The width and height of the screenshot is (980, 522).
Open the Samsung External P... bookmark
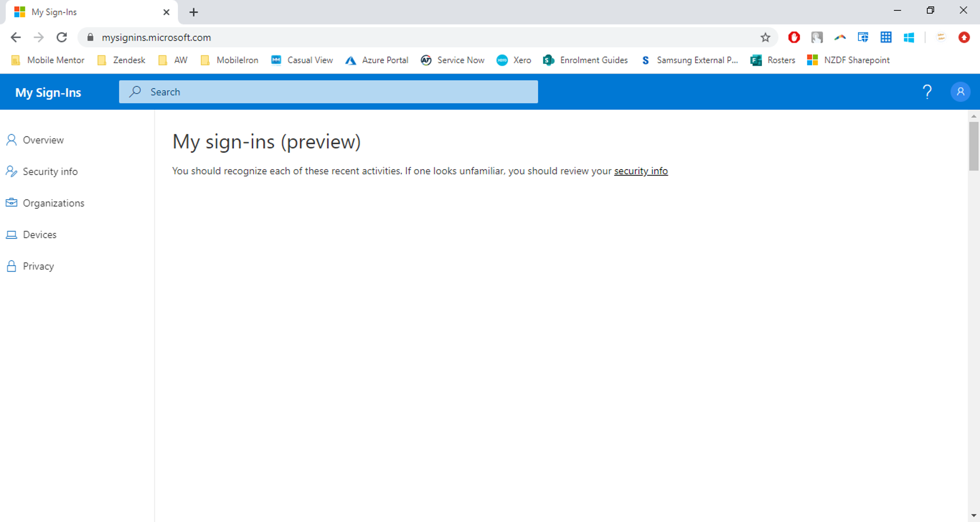coord(689,60)
